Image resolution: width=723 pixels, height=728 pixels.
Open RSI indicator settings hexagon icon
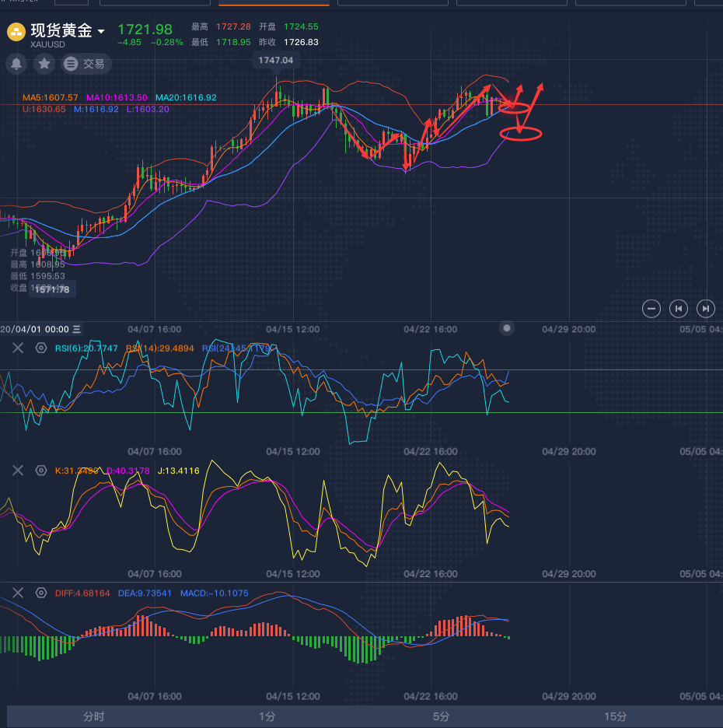[x=41, y=348]
